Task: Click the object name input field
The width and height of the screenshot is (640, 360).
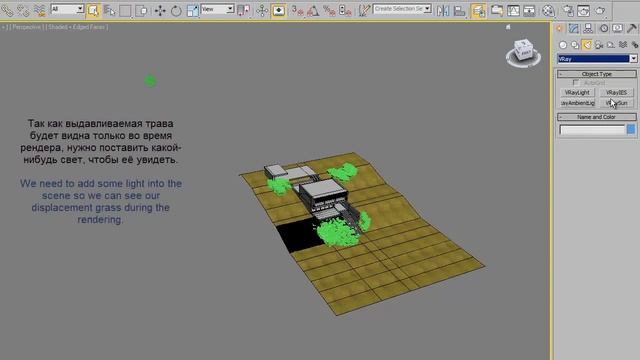Action: 592,130
